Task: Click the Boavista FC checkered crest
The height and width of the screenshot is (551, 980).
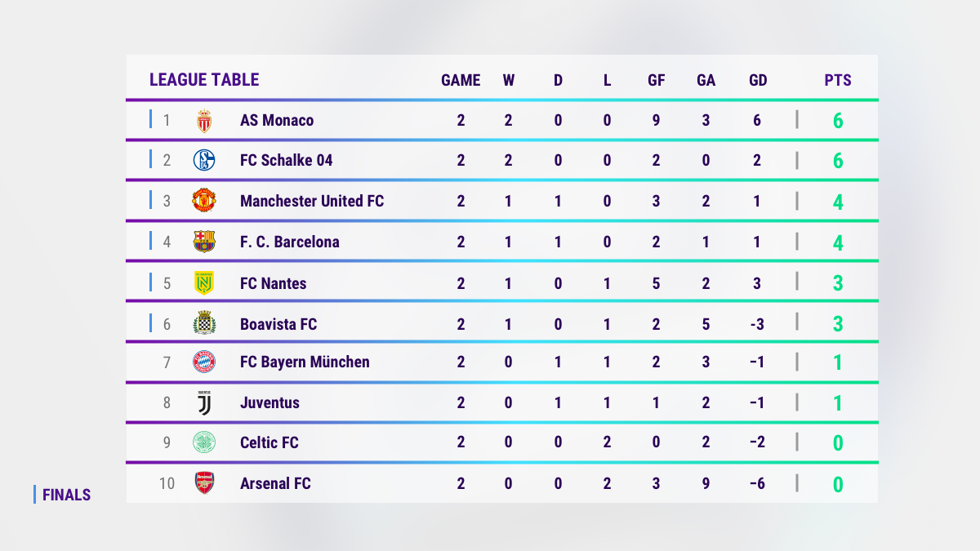Action: (204, 323)
